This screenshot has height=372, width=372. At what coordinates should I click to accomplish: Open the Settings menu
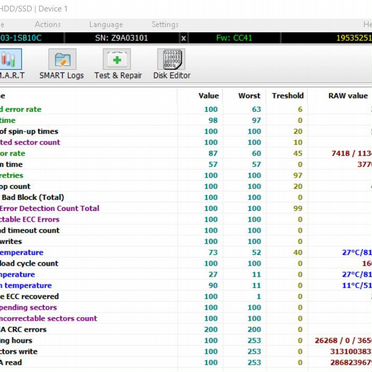[165, 24]
